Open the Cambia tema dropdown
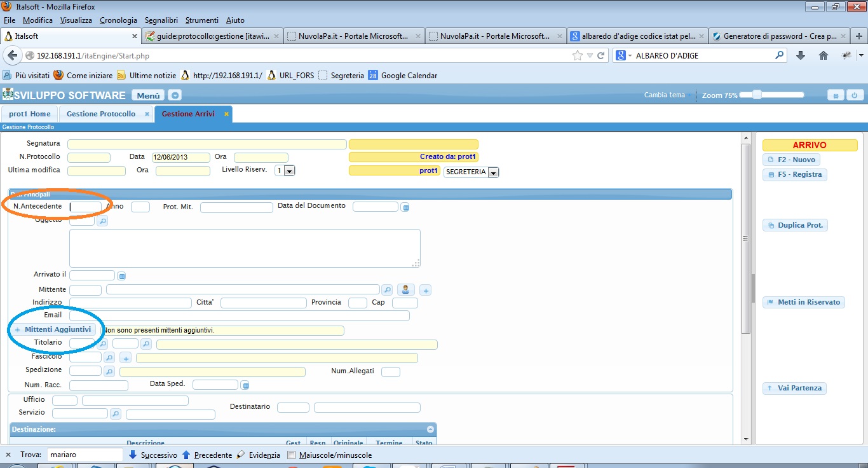 (x=668, y=95)
